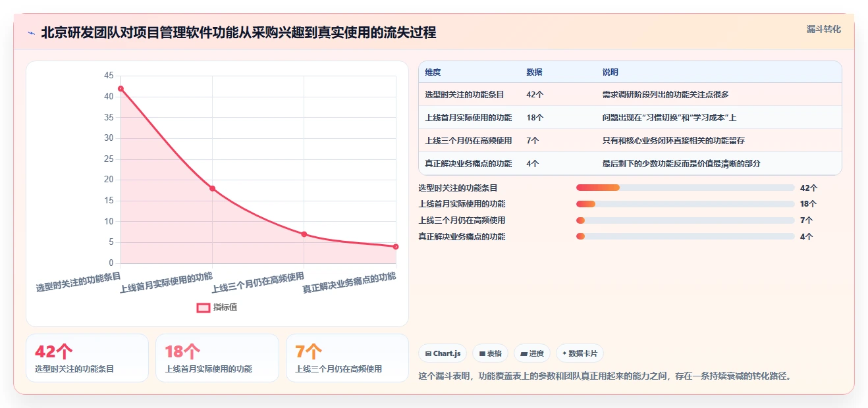868x408 pixels.
Task: Click the 数据 column header
Action: coord(534,72)
